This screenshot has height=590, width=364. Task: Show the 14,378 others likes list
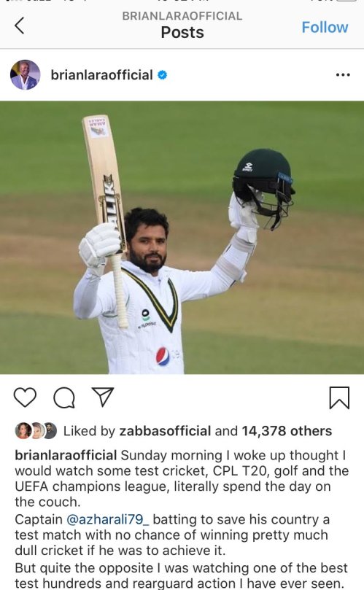click(287, 431)
